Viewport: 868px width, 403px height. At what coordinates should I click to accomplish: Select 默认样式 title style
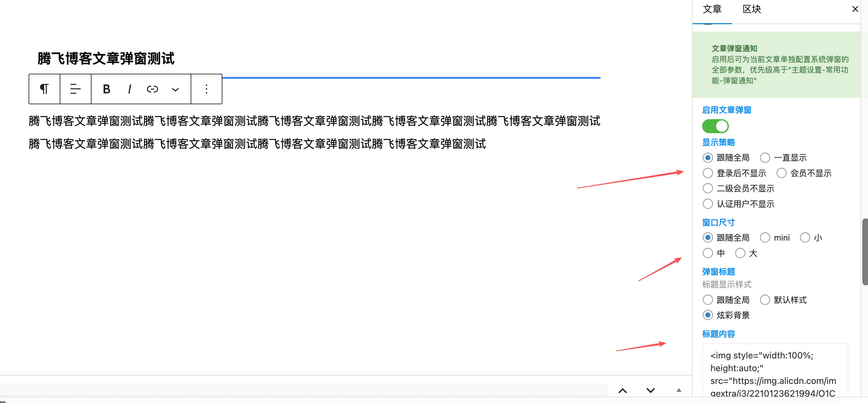point(765,300)
